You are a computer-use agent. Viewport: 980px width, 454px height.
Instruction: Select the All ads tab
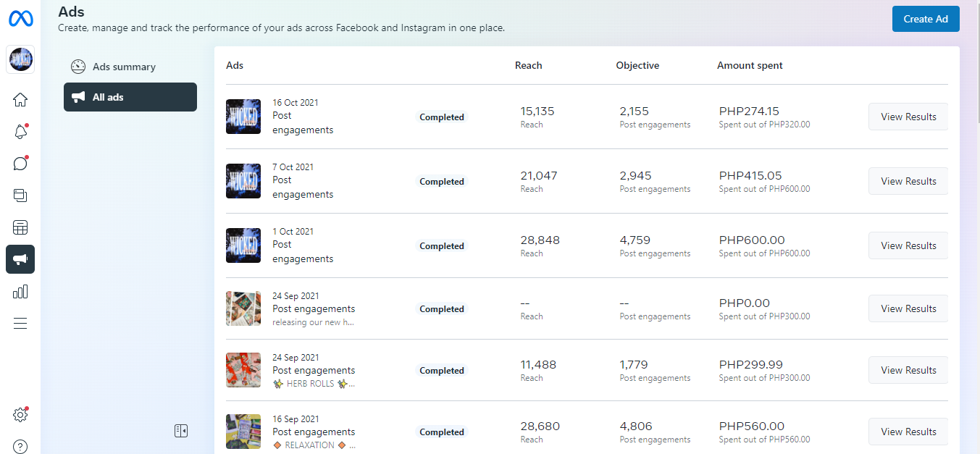coord(130,97)
